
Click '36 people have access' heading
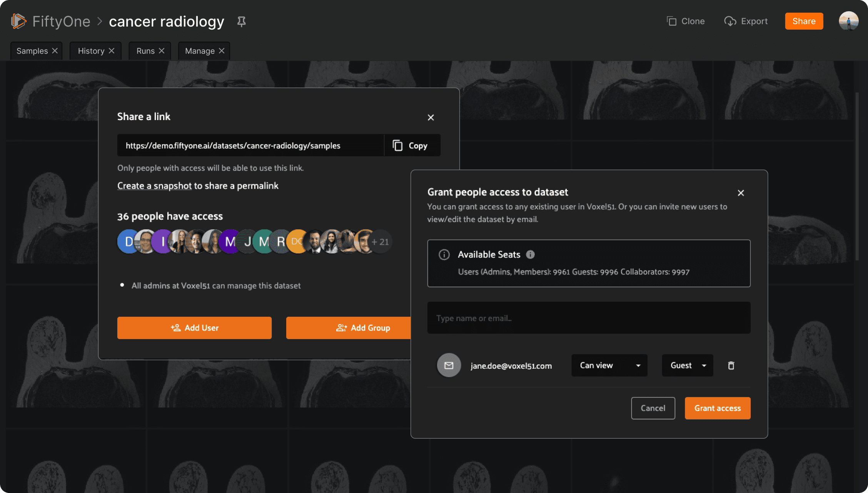coord(170,216)
